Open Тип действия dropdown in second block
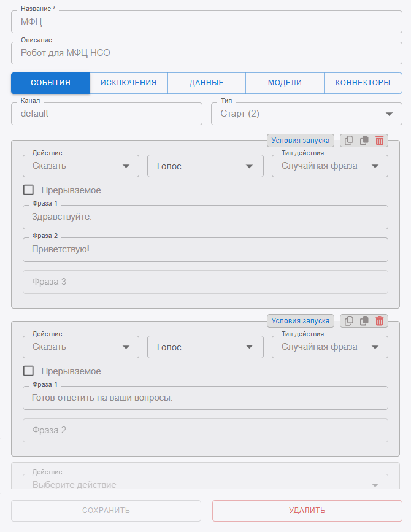This screenshot has height=532, width=411. point(329,347)
